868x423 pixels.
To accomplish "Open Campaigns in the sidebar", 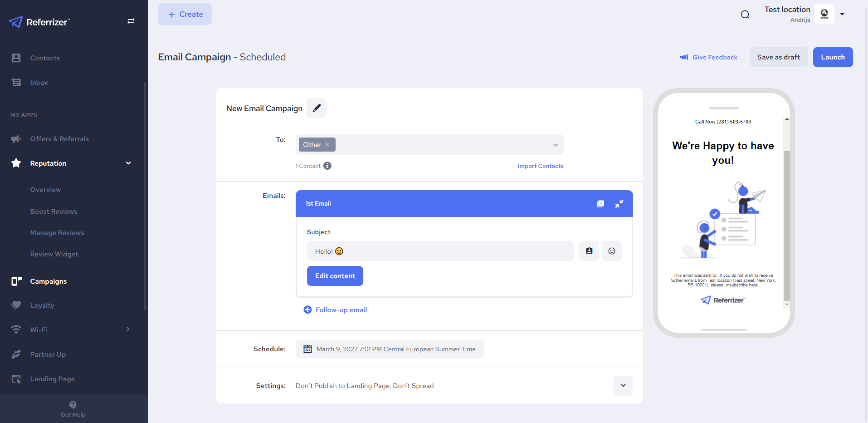I will pos(49,281).
